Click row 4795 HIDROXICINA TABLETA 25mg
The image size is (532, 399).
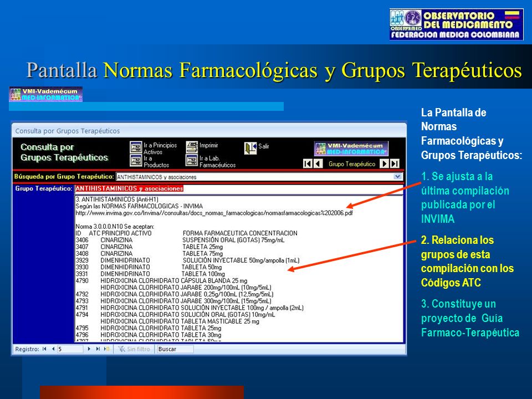click(149, 329)
